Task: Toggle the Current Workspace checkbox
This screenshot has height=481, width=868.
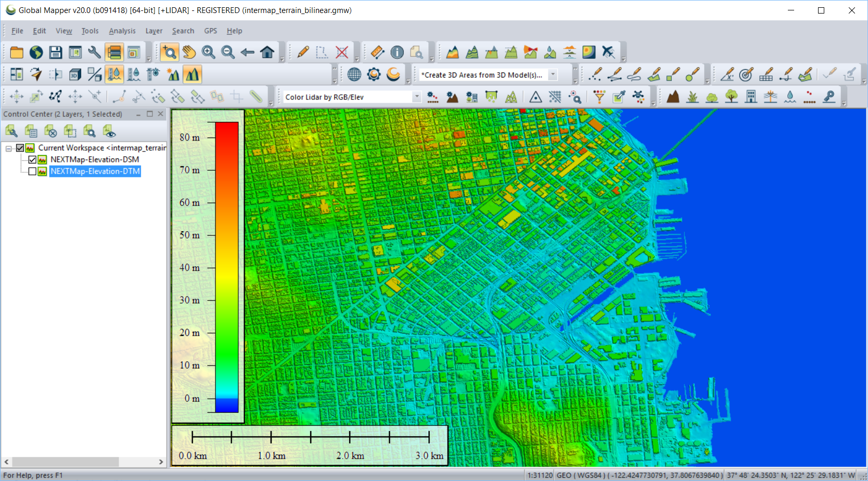Action: 20,148
